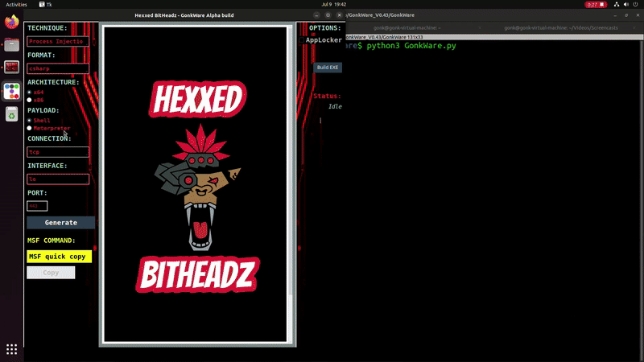
Task: Open the Format dropdown showing csharp
Action: coord(58,68)
